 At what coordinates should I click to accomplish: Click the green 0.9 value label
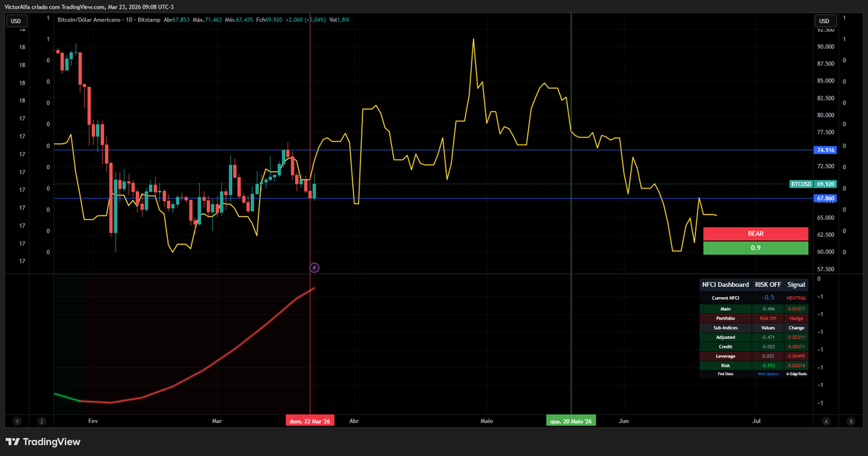pos(755,247)
